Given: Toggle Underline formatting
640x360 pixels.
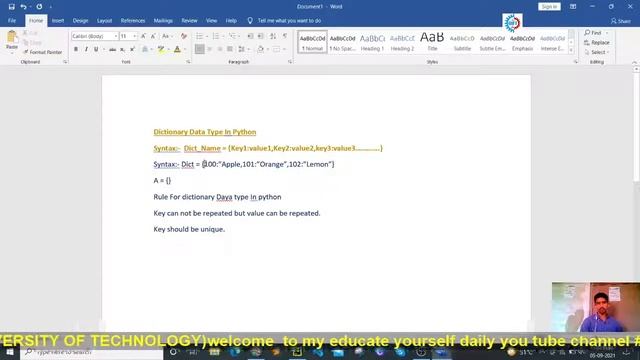Looking at the screenshot, I should 96,49.
